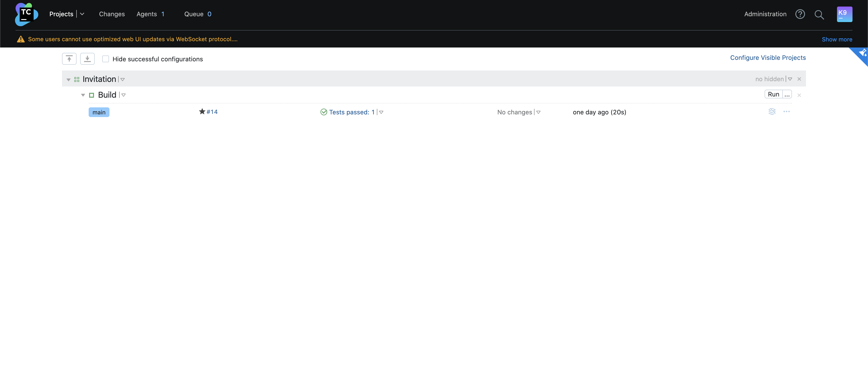Click the collapse all projects icon
The height and width of the screenshot is (379, 868).
pos(69,59)
